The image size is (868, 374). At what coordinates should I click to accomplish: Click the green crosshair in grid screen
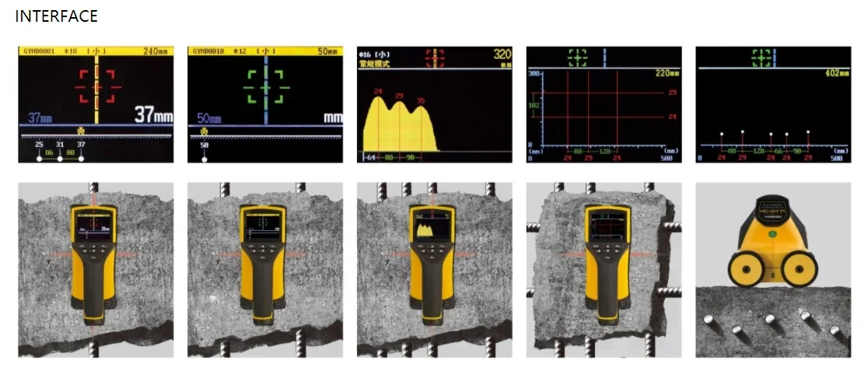click(x=577, y=57)
